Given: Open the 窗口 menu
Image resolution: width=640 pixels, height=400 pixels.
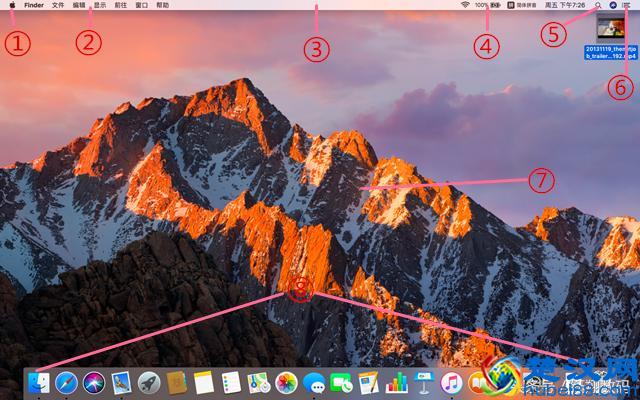Looking at the screenshot, I should 141,5.
